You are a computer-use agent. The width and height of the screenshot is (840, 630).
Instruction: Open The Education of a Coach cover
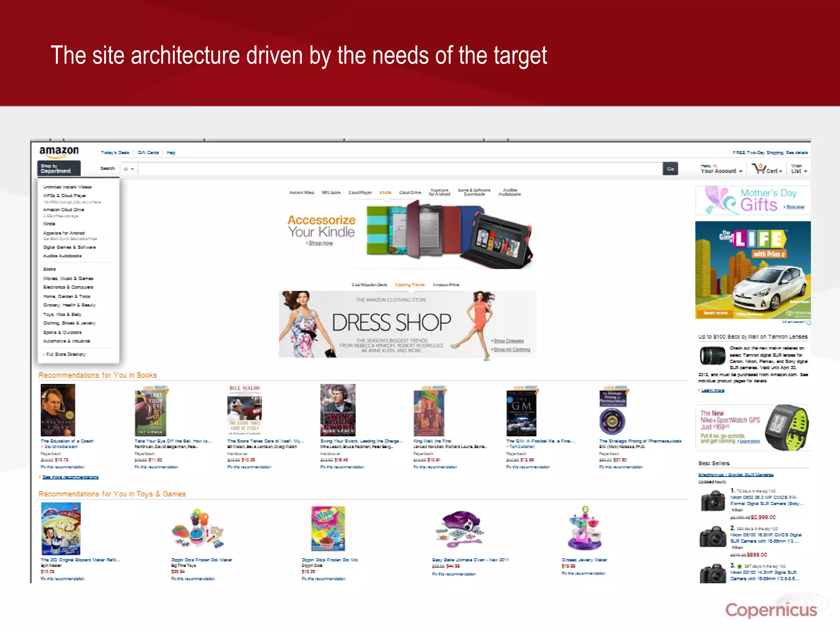tap(58, 410)
